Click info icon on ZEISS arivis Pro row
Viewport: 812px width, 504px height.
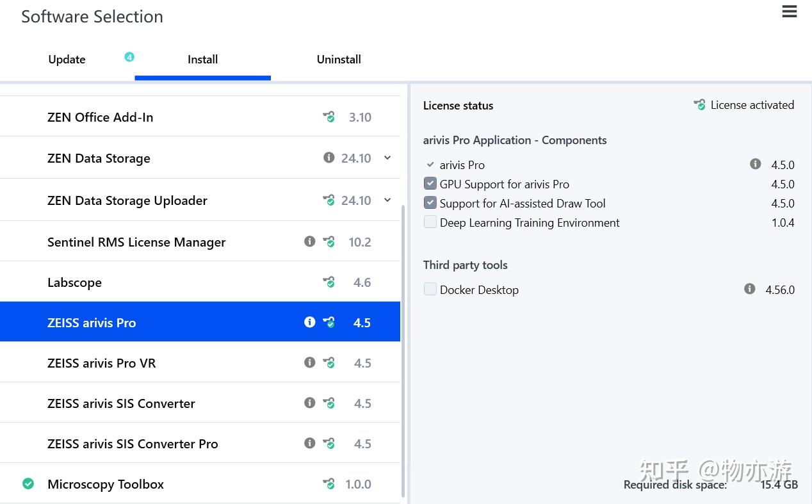309,322
